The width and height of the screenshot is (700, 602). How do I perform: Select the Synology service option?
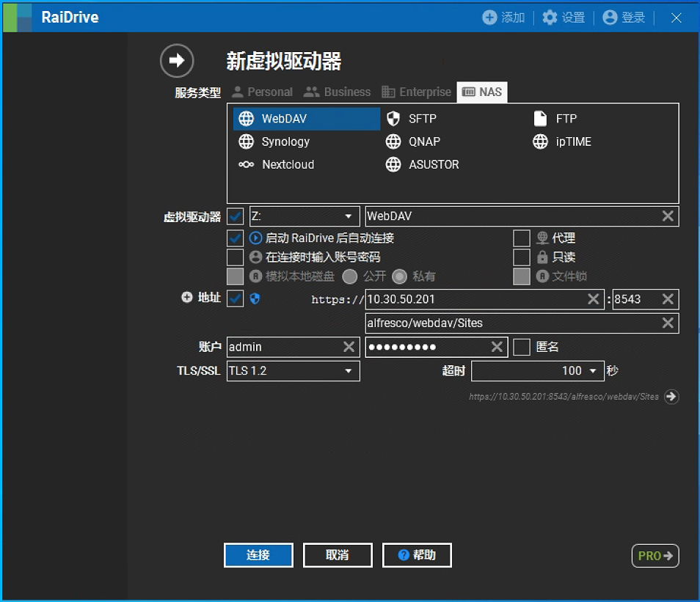click(x=276, y=142)
